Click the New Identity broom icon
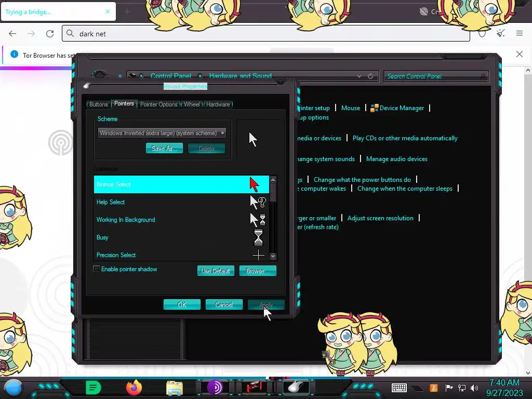532x399 pixels. (500, 33)
